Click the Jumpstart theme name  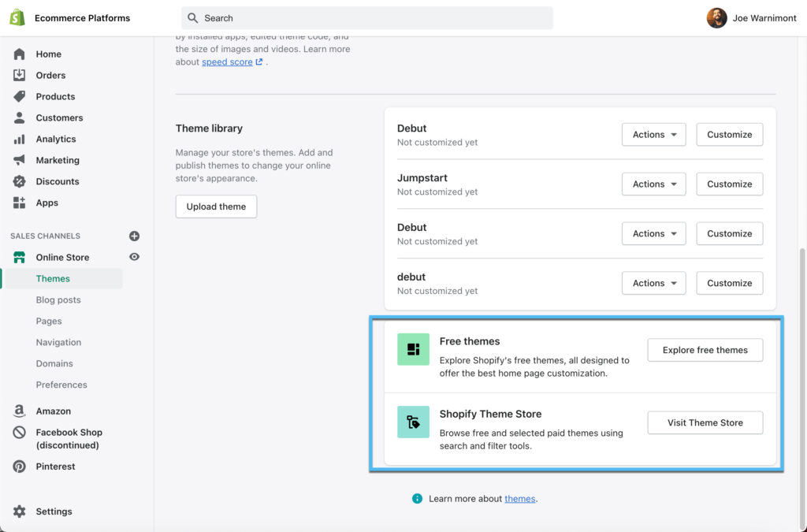(x=422, y=178)
